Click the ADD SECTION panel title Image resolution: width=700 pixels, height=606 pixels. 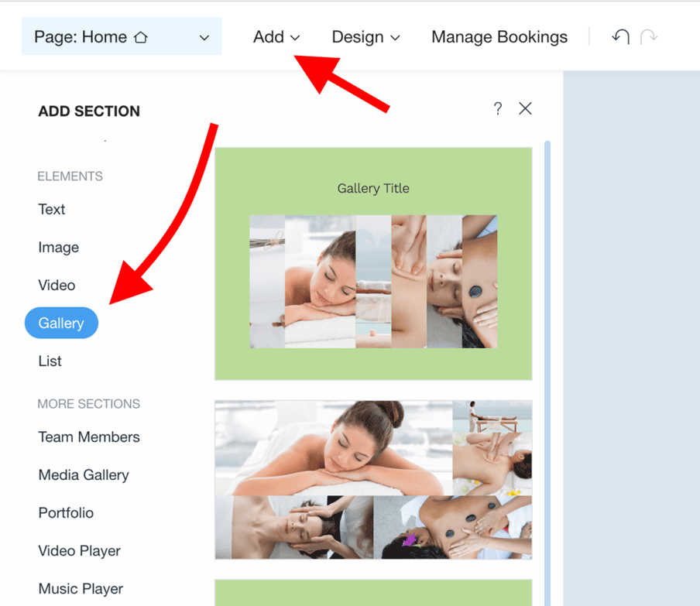tap(89, 111)
